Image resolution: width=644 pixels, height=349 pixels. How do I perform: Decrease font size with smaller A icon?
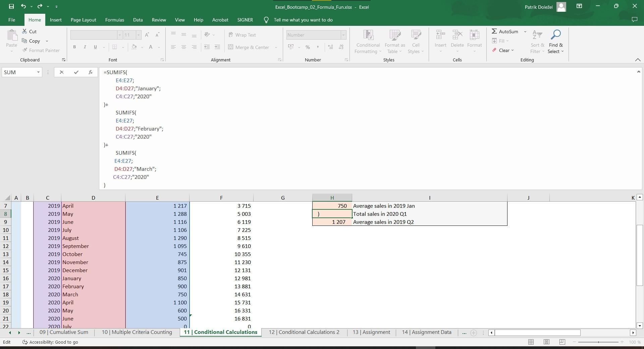pos(157,35)
